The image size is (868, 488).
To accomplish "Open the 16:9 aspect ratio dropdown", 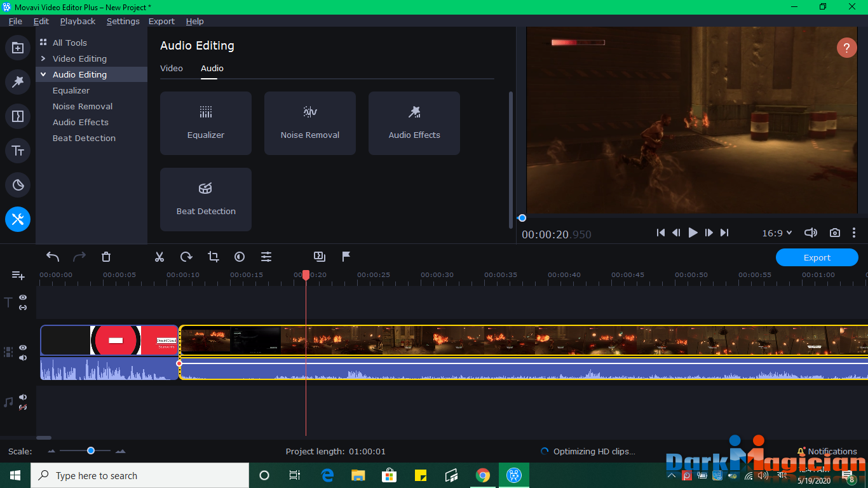I will [777, 233].
